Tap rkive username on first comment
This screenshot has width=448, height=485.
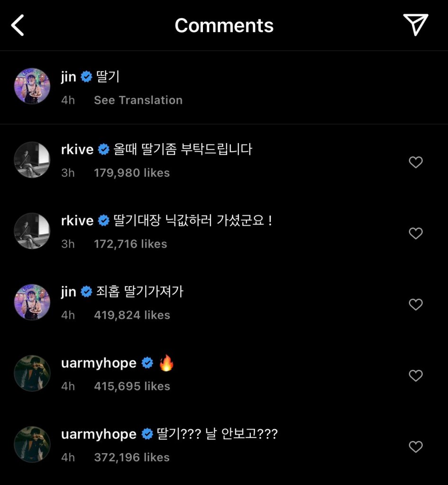point(77,150)
